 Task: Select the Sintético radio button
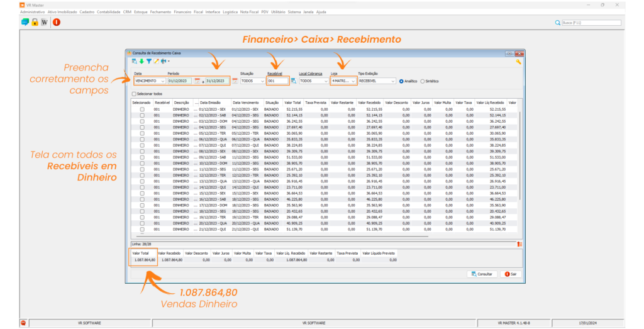pyautogui.click(x=422, y=81)
